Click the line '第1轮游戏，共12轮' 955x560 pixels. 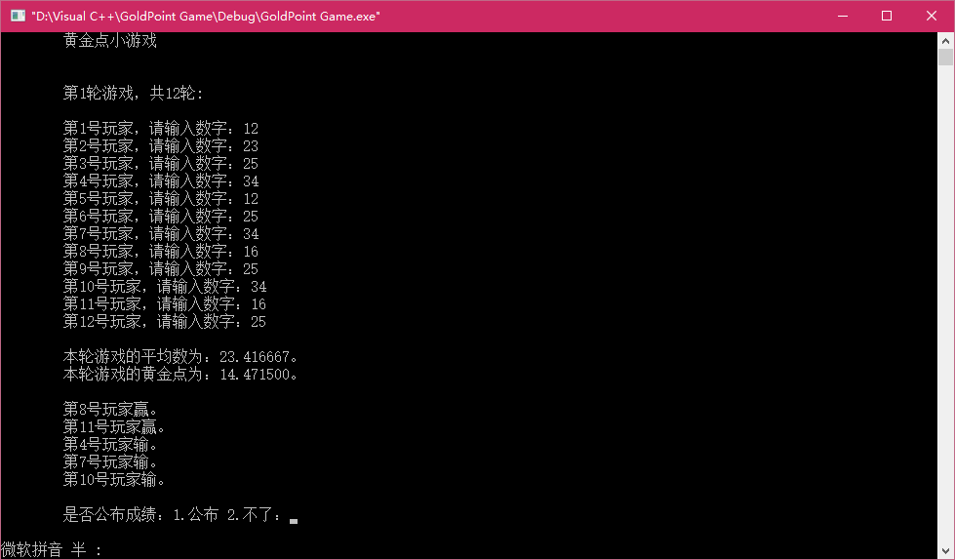click(134, 94)
